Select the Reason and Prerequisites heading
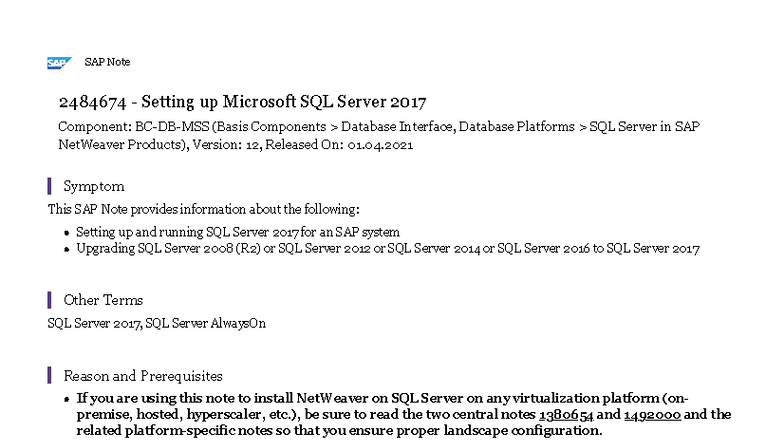 pyautogui.click(x=143, y=376)
